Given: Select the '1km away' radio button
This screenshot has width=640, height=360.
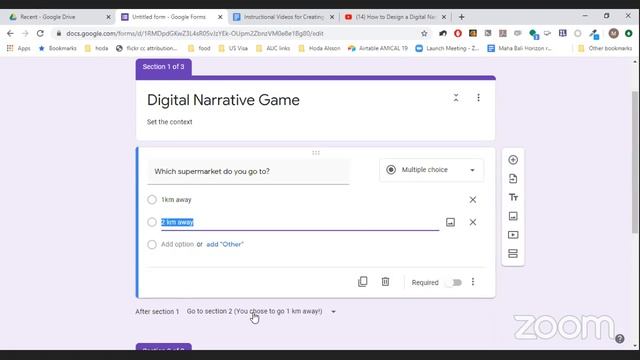Looking at the screenshot, I should coord(152,200).
